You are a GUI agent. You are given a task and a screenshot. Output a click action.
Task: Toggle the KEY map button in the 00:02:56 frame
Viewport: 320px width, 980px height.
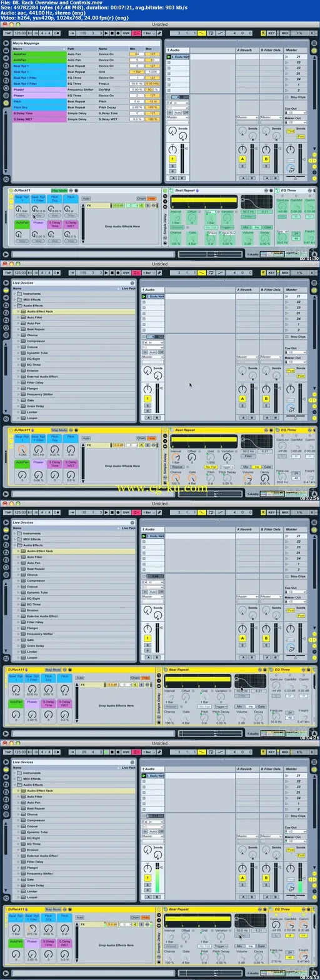tap(271, 273)
